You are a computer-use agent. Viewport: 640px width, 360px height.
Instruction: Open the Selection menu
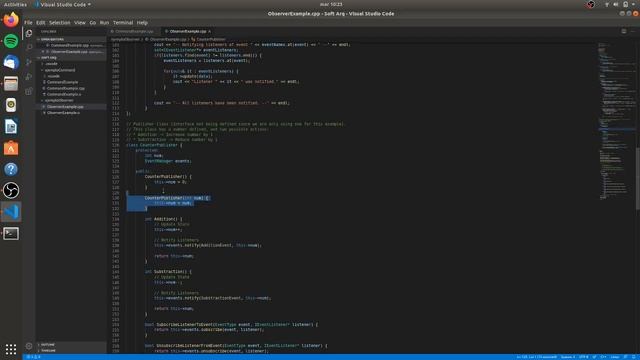click(60, 23)
